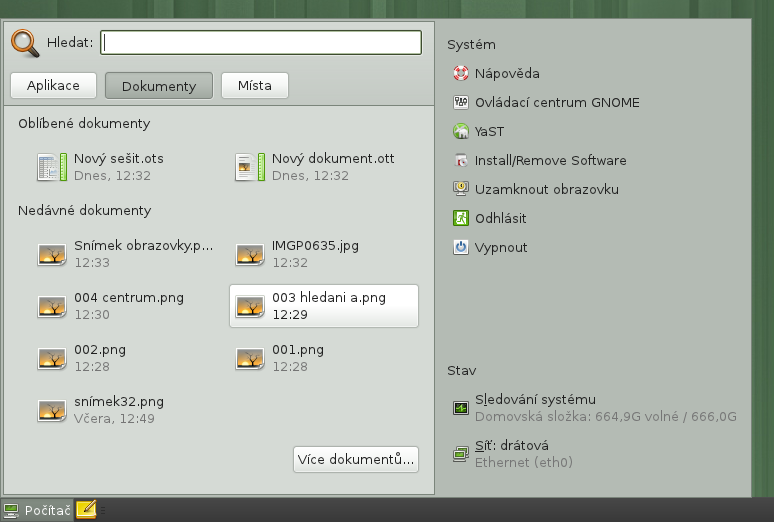Click the 002.png image icon
Viewport: 774px width, 522px height.
[x=52, y=359]
